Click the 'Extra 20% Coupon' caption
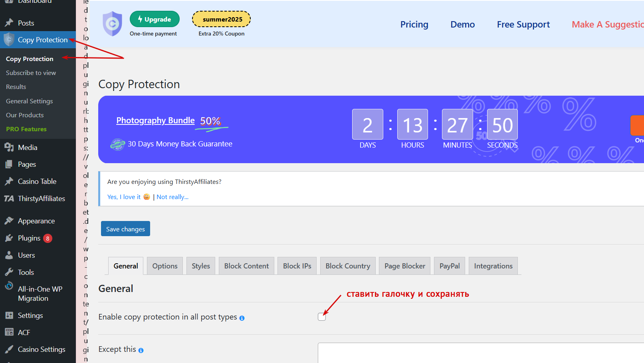 (x=222, y=34)
